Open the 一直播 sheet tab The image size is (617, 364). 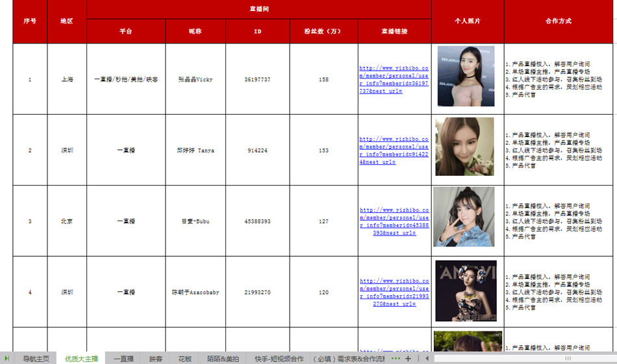pos(123,359)
